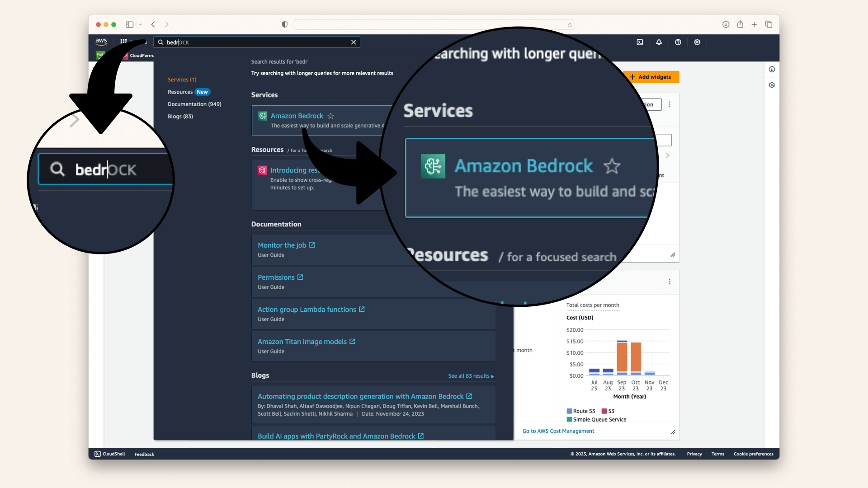
Task: Click the resource explorer pink icon
Action: point(262,170)
